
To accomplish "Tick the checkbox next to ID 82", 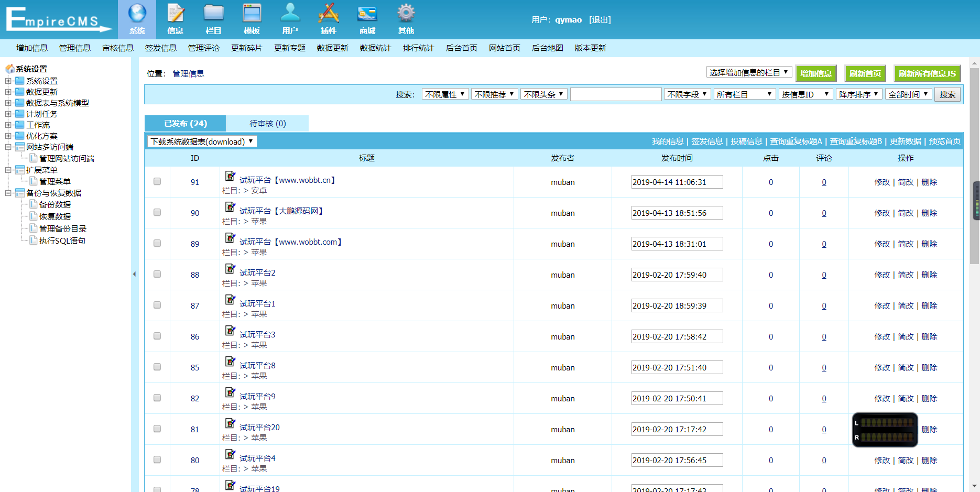I will (157, 398).
